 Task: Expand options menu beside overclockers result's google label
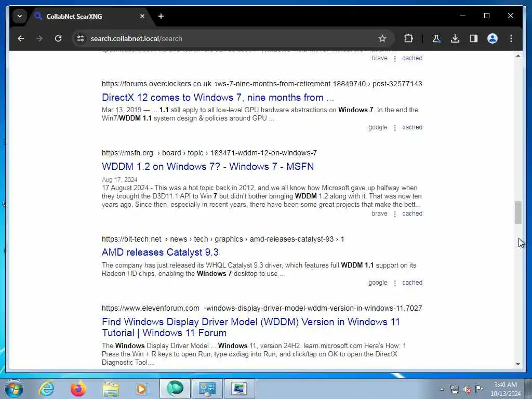pyautogui.click(x=395, y=128)
